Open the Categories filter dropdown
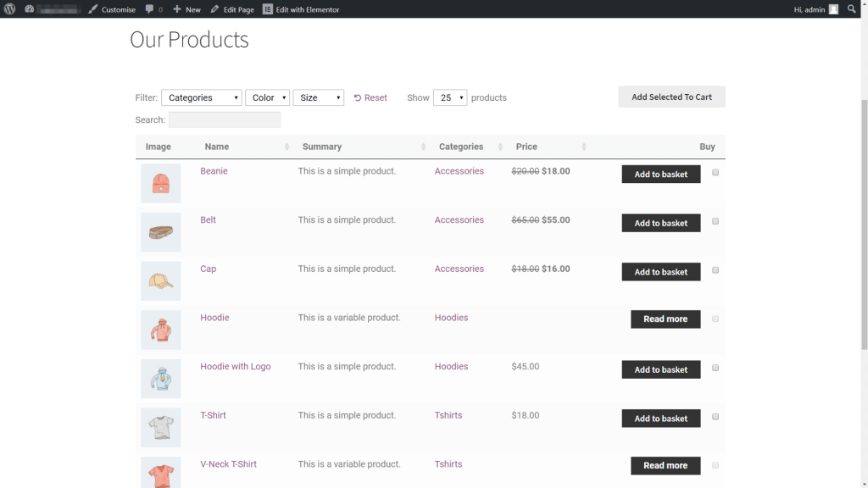 202,98
